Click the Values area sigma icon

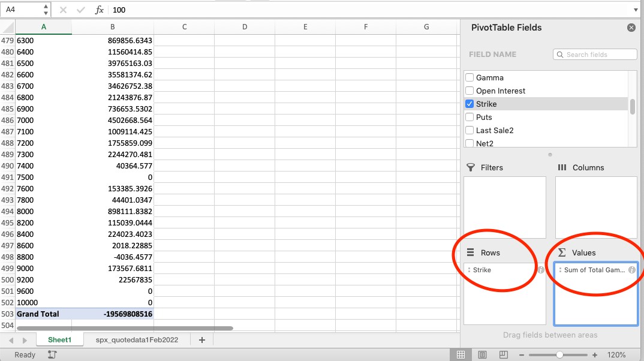(x=561, y=252)
